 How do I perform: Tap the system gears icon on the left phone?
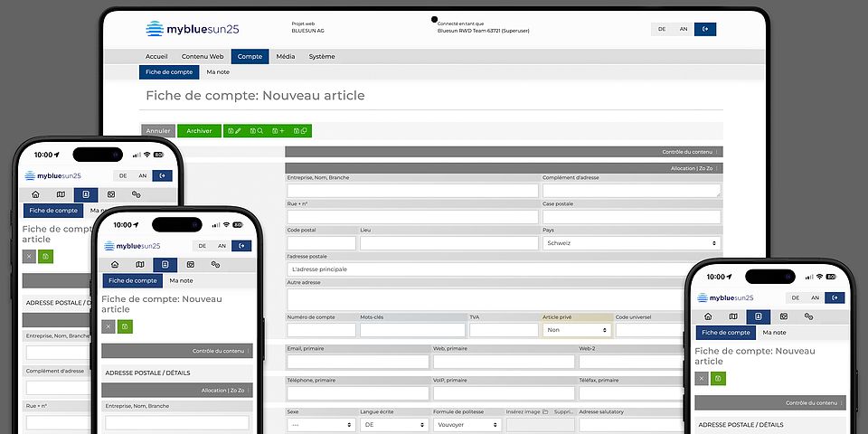click(x=137, y=194)
